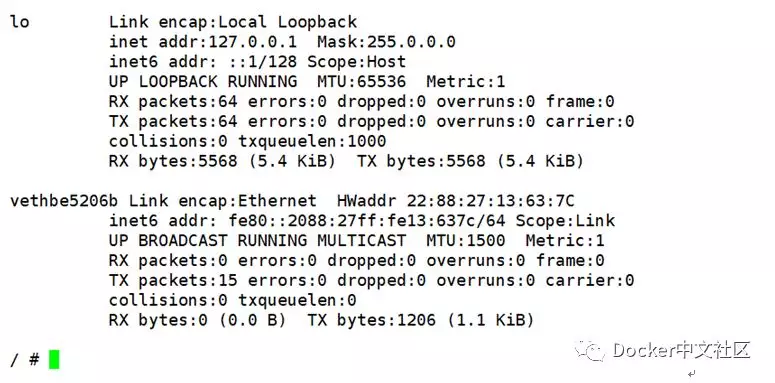
Task: Click the WeChat logo in watermark
Action: click(590, 351)
